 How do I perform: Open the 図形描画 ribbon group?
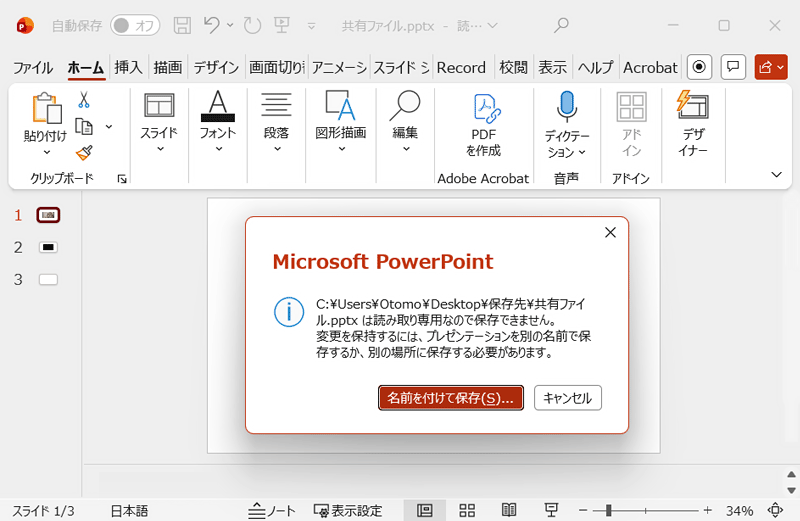pos(341,122)
